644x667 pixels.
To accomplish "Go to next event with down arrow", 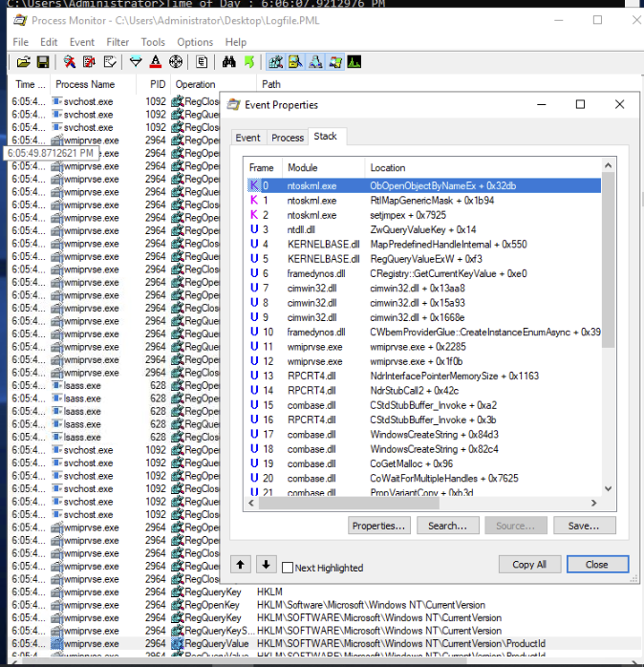I will pyautogui.click(x=267, y=565).
